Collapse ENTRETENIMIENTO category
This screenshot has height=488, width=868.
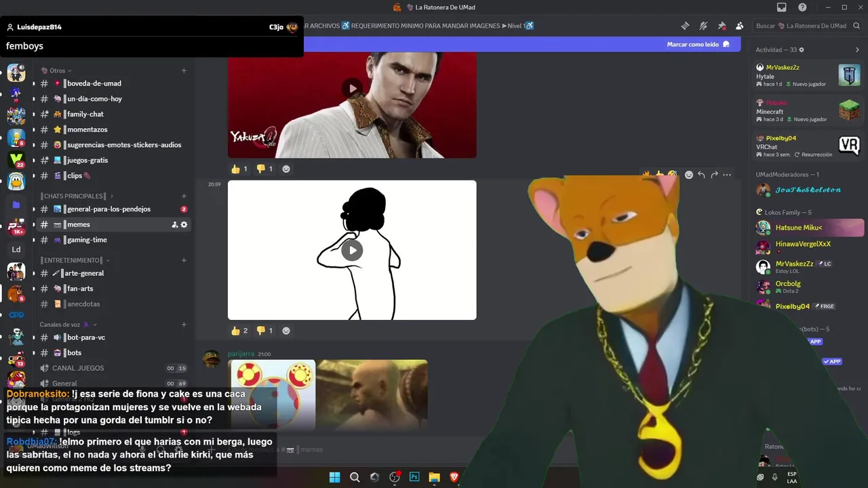(73, 260)
